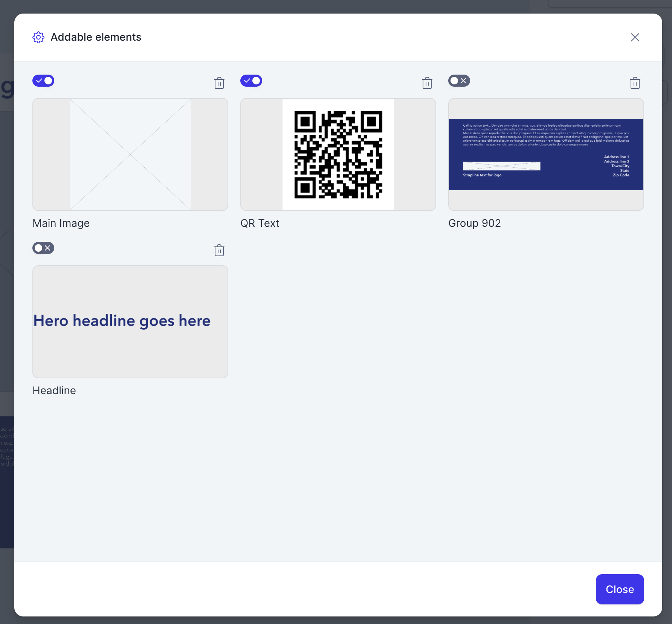This screenshot has height=624, width=672.
Task: Click the gear icon beside Addable elements
Action: point(38,37)
